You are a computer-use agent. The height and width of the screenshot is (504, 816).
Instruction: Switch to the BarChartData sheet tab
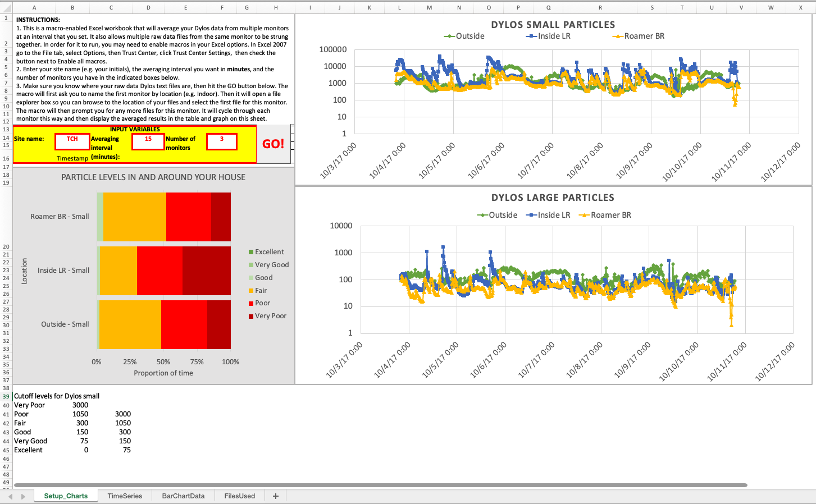183,496
